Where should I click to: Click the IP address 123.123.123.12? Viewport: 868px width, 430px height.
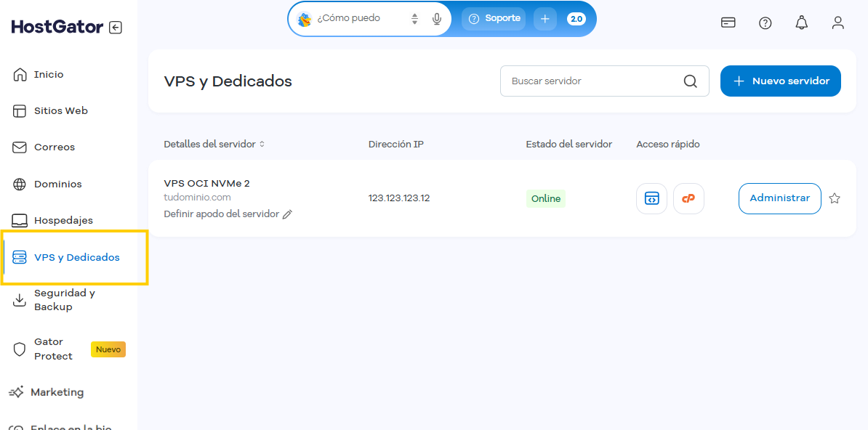[399, 198]
